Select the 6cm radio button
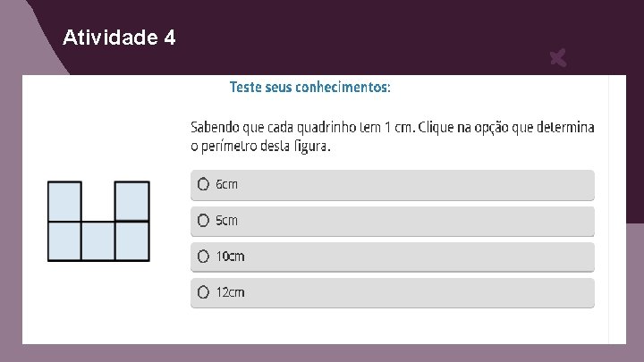This screenshot has height=362, width=644. (204, 184)
